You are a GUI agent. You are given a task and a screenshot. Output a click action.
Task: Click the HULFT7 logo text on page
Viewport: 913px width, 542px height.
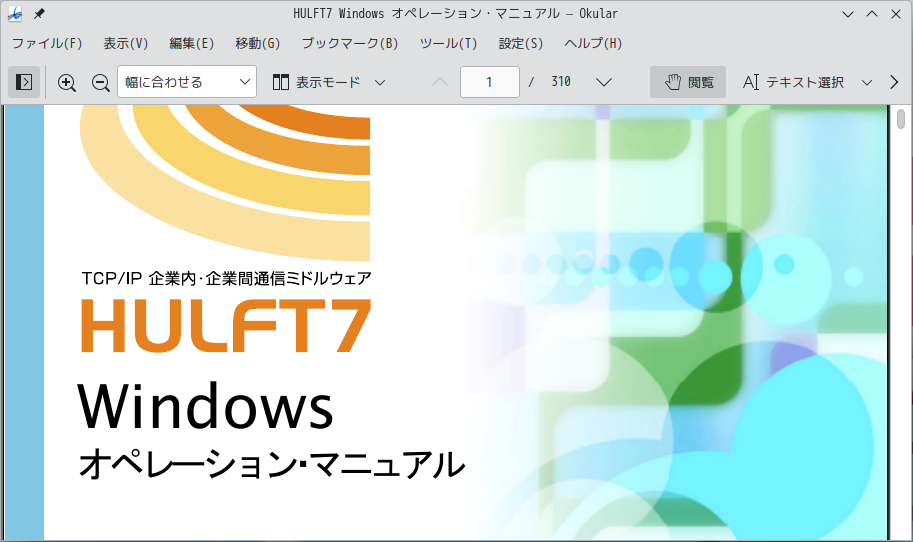tap(226, 325)
